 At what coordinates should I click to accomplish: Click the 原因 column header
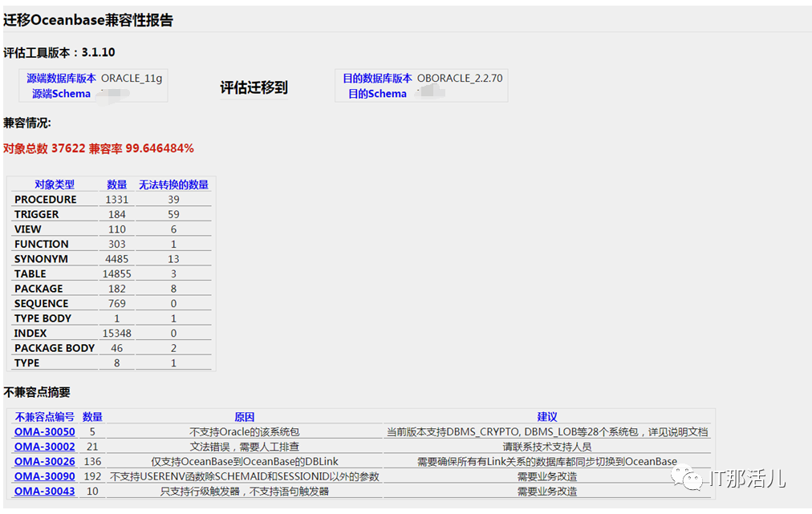pyautogui.click(x=245, y=417)
